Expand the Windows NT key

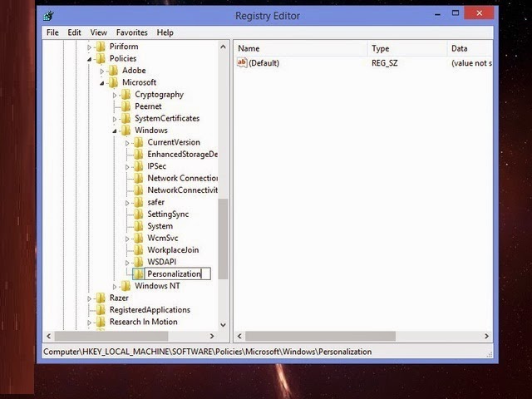coord(115,287)
